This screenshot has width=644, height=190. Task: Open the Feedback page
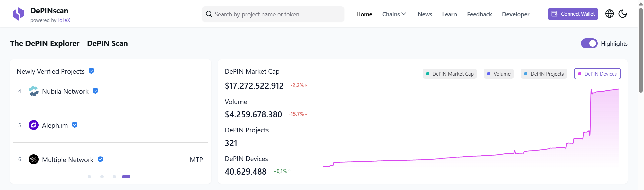click(479, 14)
